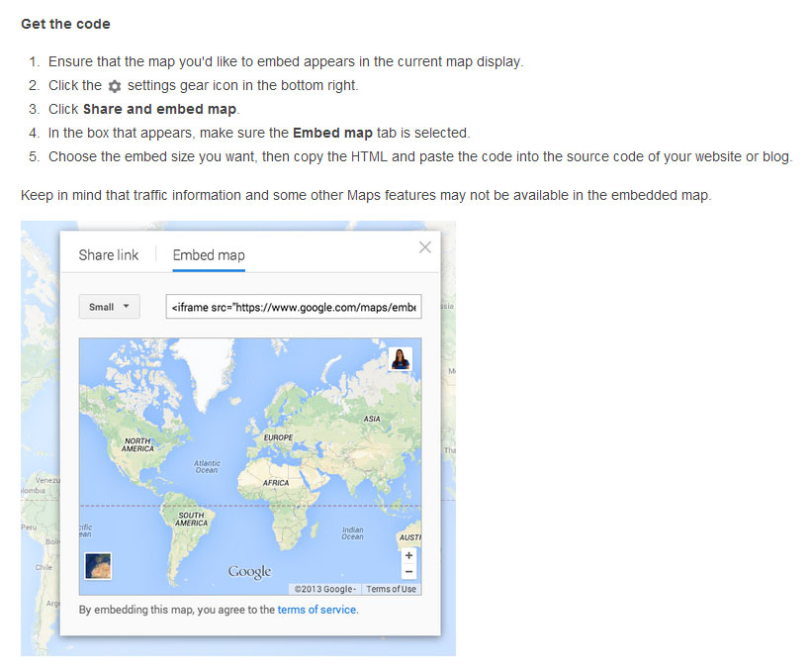The image size is (812, 671).
Task: Click the North America label on the map
Action: pos(137,445)
